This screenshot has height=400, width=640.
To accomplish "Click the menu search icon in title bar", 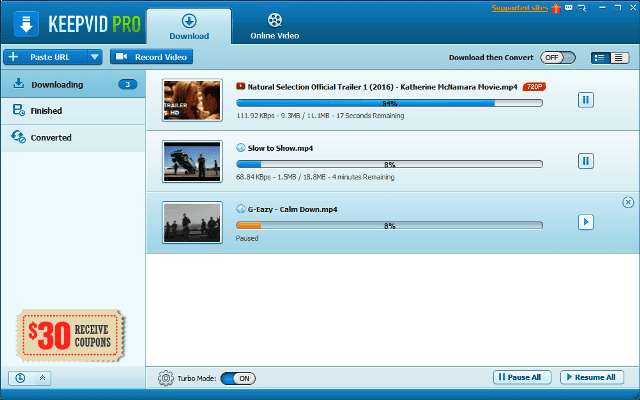I will (582, 8).
